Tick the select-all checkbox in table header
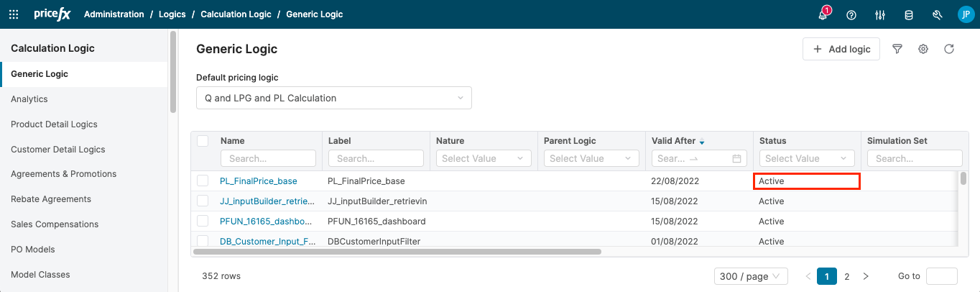Screen dimensions: 980x292 (x=203, y=141)
